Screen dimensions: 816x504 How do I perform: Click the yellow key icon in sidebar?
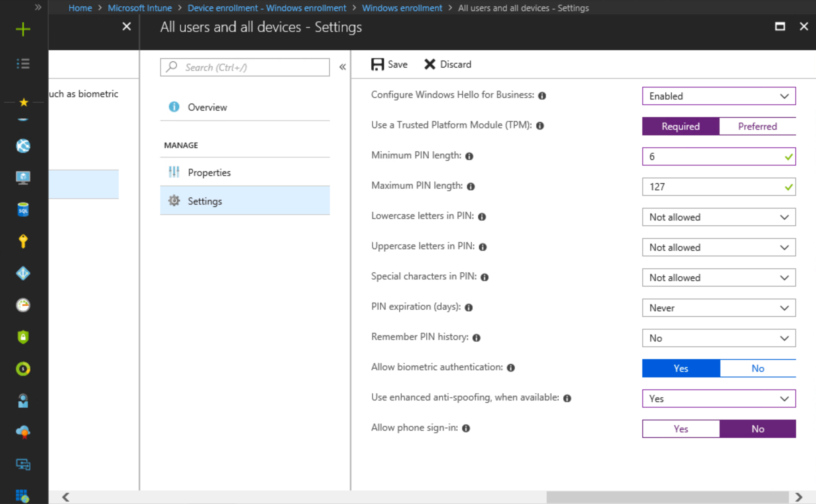23,241
